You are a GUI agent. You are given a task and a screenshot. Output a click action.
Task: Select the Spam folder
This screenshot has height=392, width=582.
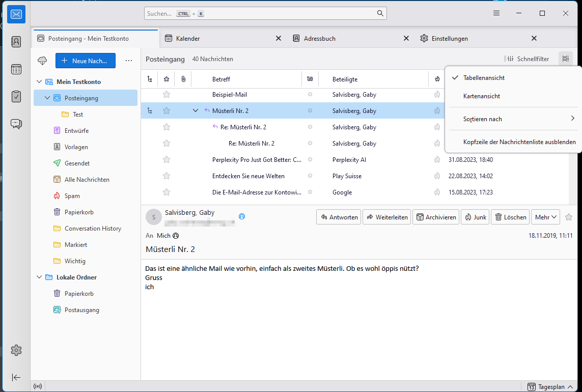tap(72, 196)
